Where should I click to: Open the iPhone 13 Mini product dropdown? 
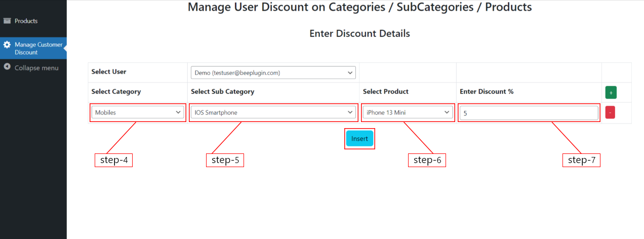[x=408, y=112]
